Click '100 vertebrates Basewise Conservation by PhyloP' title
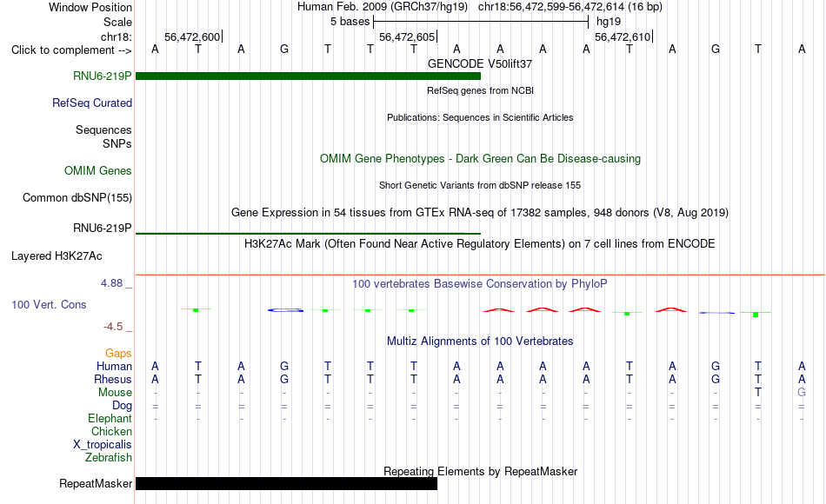Screen dimensions: 826x504 480,284
